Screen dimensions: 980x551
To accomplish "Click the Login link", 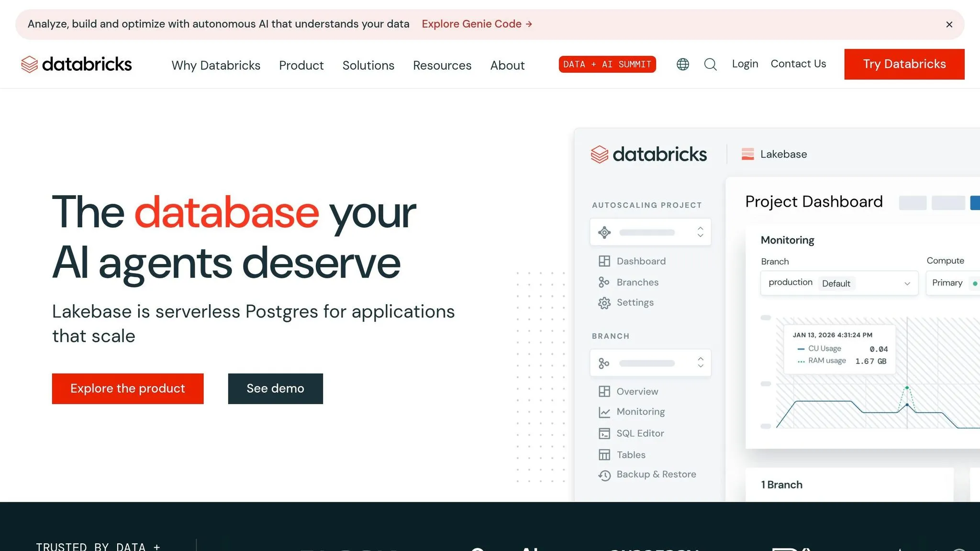I will tap(745, 64).
